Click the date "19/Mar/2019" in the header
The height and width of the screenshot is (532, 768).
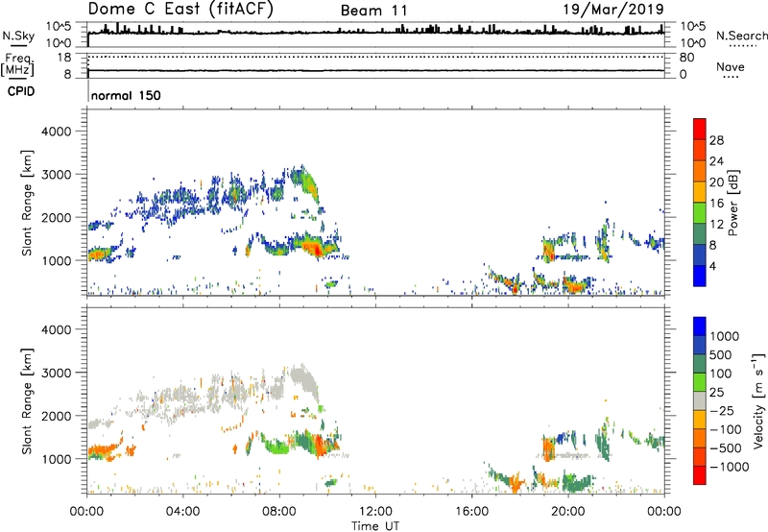[x=613, y=9]
